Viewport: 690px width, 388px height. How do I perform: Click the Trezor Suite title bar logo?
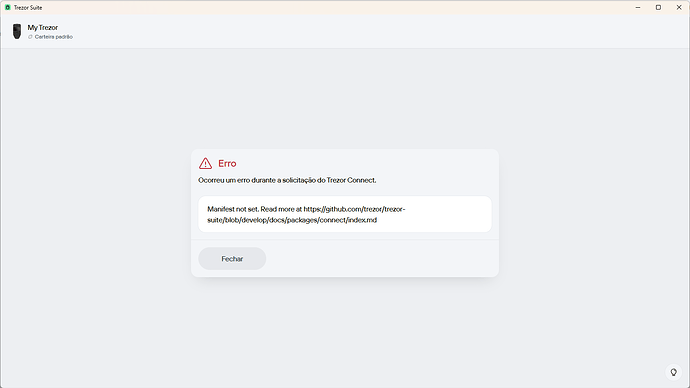pos(7,7)
